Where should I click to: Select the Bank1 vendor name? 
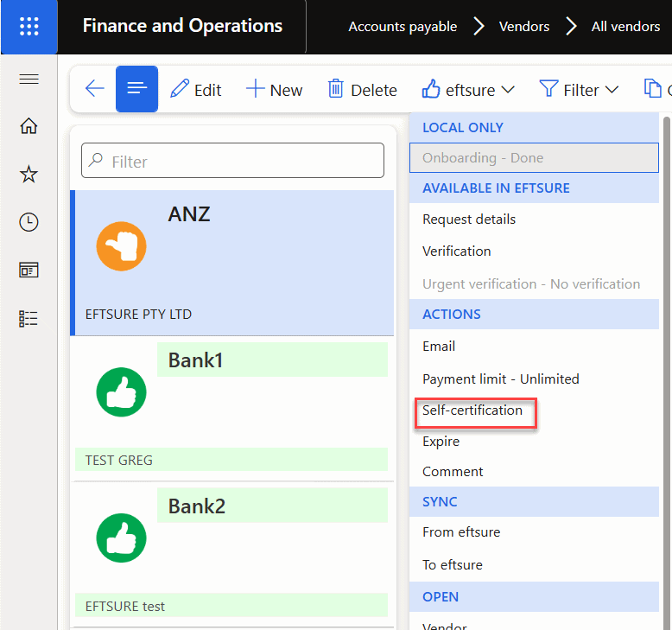195,360
